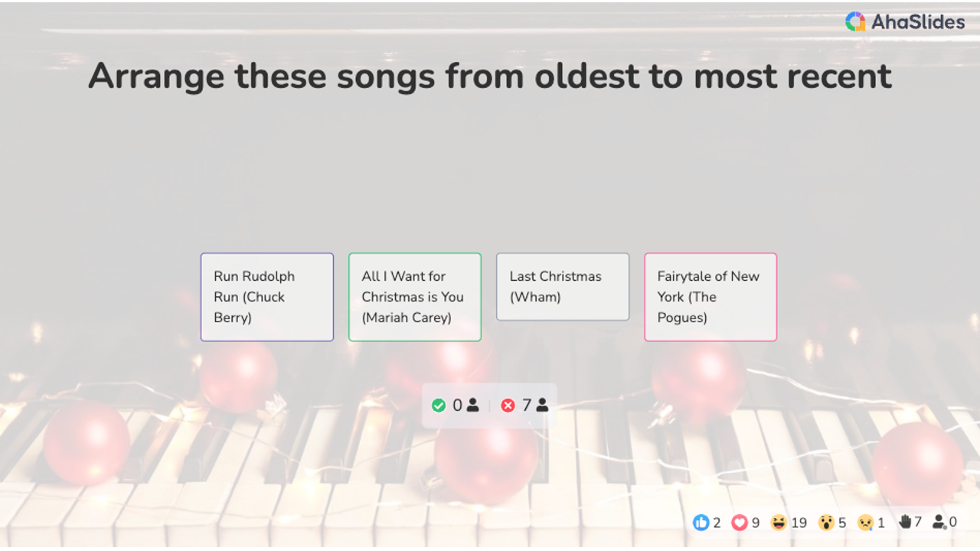This screenshot has width=980, height=551.
Task: Click the raised hand icon
Action: point(905,522)
